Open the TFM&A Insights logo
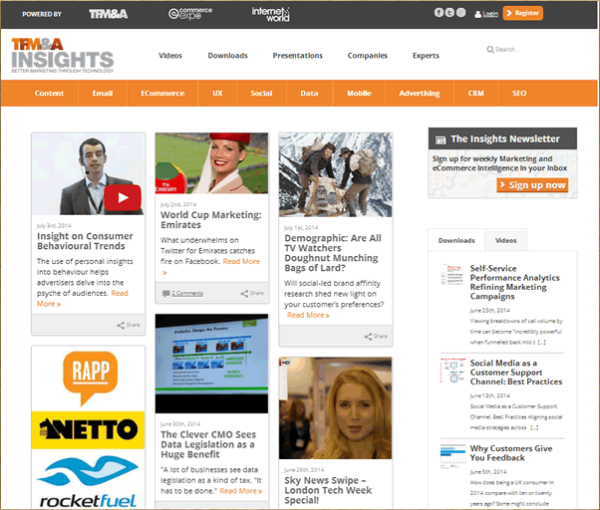This screenshot has height=510, width=600. click(63, 55)
